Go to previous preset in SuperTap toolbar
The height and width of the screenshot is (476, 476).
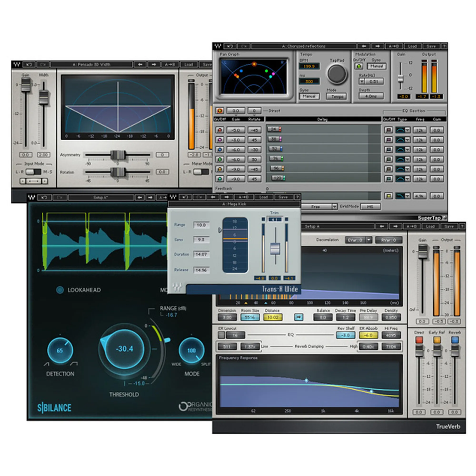tap(364, 46)
